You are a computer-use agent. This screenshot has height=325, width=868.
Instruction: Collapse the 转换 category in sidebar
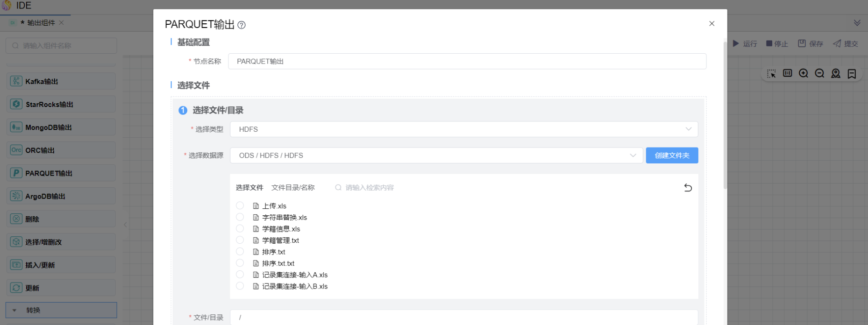(14, 310)
